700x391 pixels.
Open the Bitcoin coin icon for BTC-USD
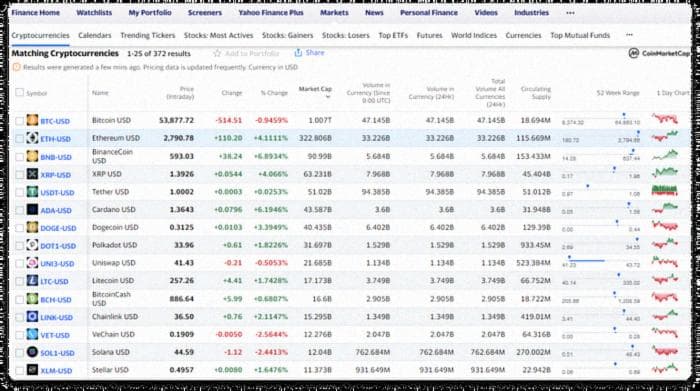click(x=32, y=121)
